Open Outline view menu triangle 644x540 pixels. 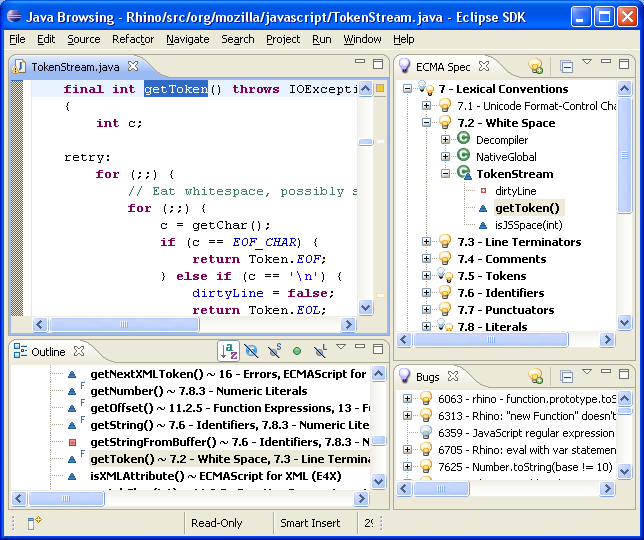tap(341, 347)
